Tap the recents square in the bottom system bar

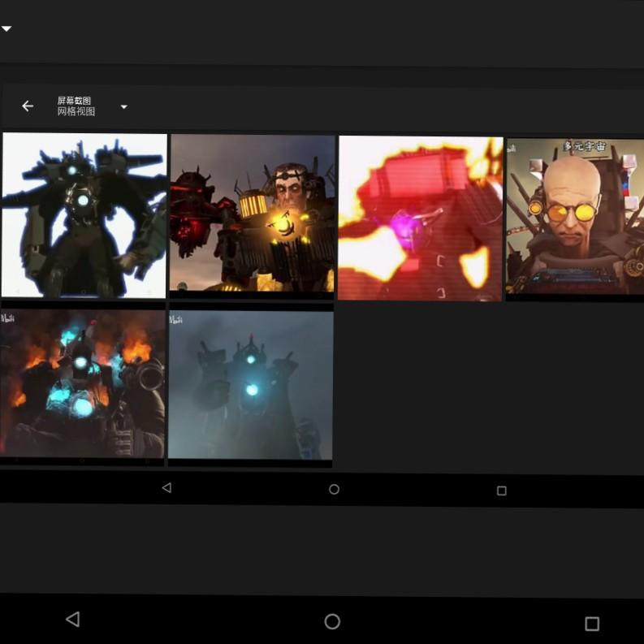591,623
